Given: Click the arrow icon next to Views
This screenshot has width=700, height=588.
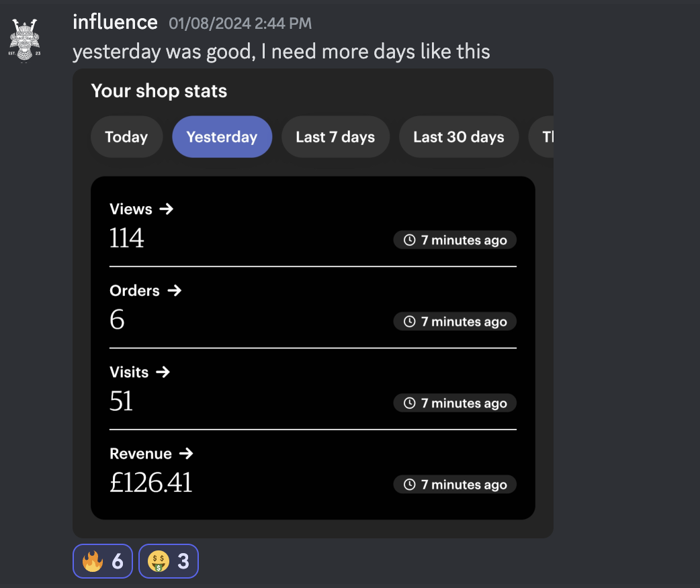Looking at the screenshot, I should (x=167, y=209).
